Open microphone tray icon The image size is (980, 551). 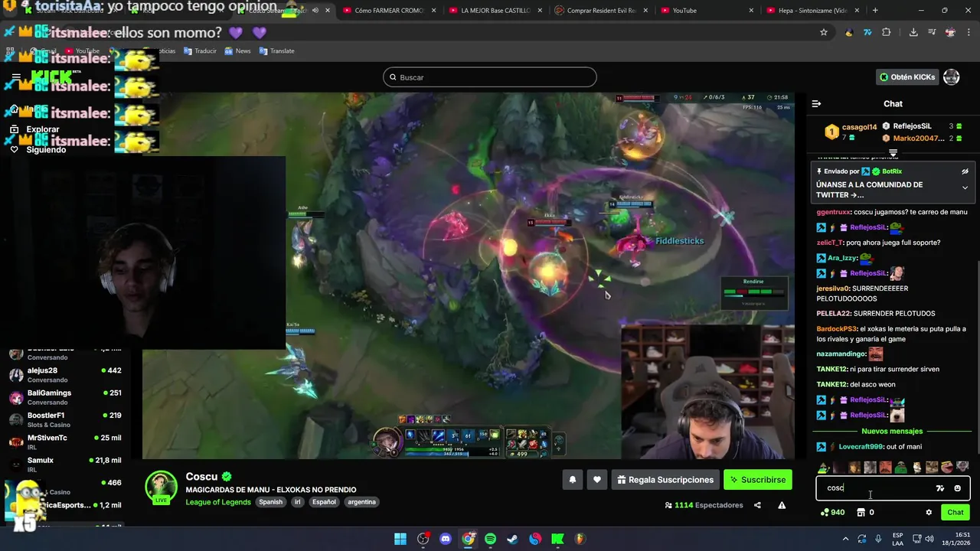point(878,539)
